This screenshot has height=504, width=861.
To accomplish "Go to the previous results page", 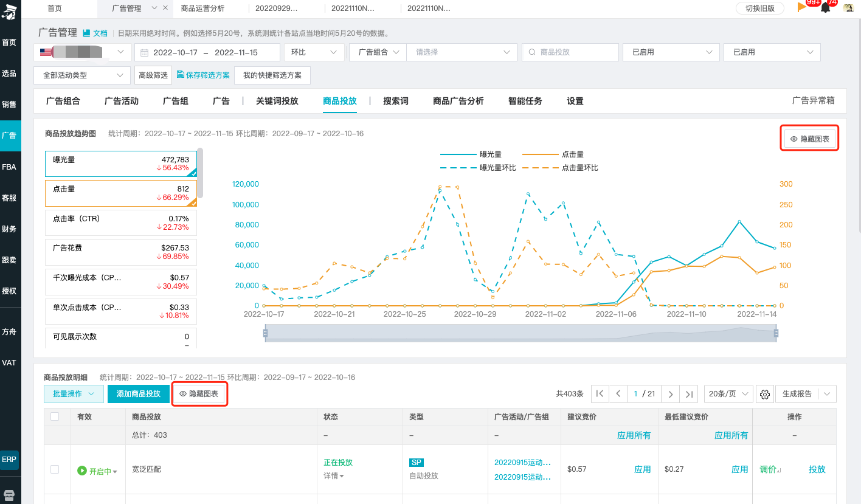I will 618,394.
